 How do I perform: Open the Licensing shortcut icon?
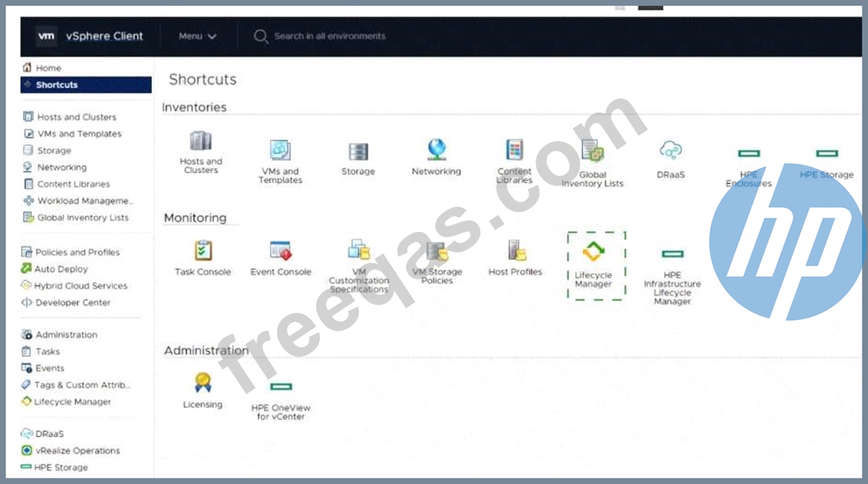203,382
